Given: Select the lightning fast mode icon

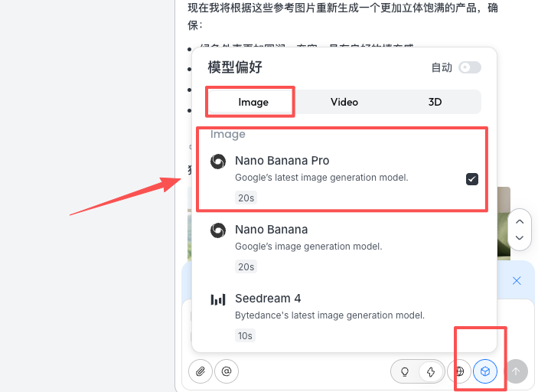Looking at the screenshot, I should [431, 371].
